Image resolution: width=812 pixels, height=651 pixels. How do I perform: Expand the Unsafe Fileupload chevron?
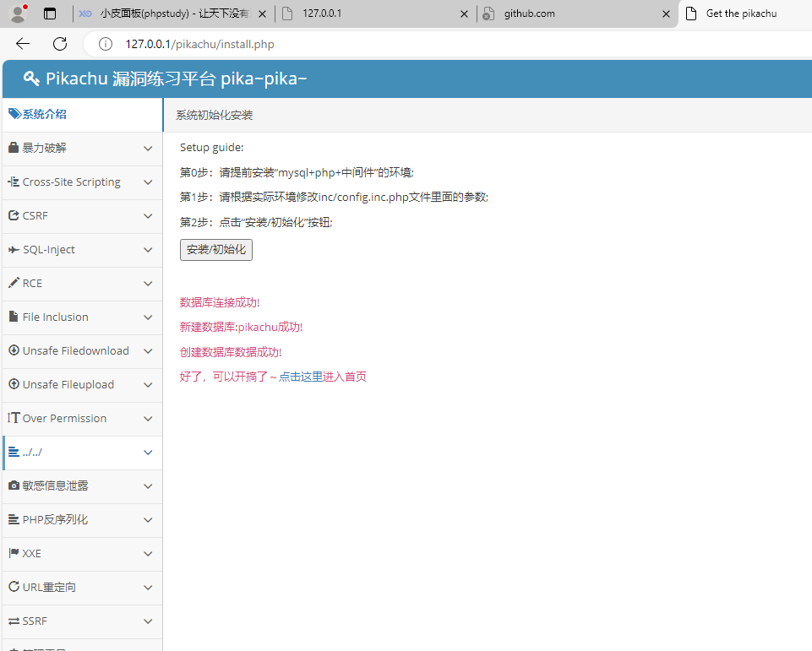(x=148, y=385)
